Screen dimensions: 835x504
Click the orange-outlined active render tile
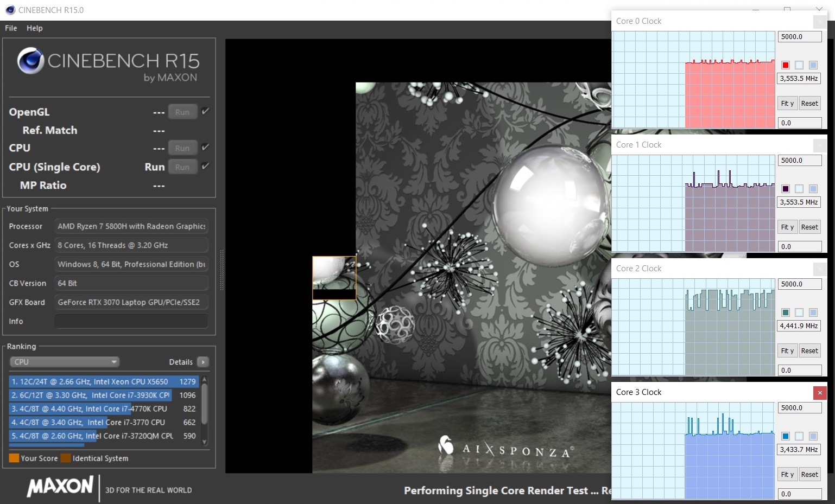[x=334, y=278]
